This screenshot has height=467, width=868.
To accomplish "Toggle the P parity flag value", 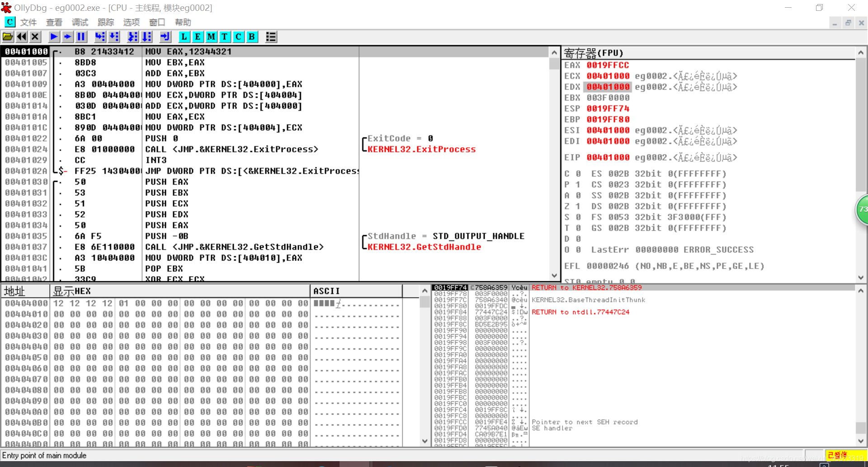I will (578, 184).
